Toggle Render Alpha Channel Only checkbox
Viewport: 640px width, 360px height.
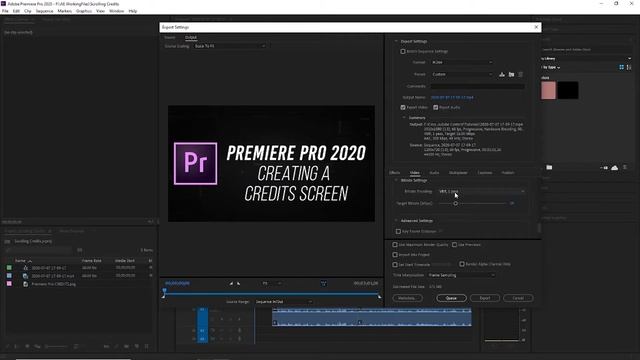coord(462,264)
